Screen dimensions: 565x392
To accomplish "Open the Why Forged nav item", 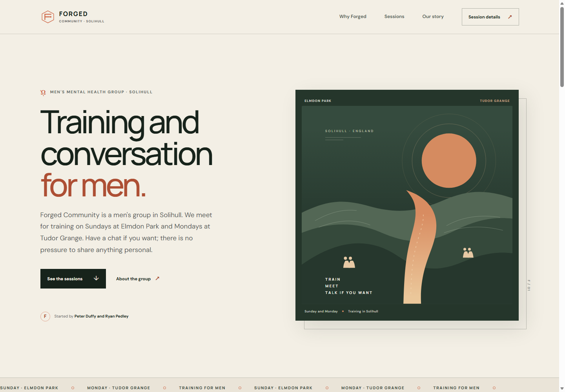I will coord(353,16).
